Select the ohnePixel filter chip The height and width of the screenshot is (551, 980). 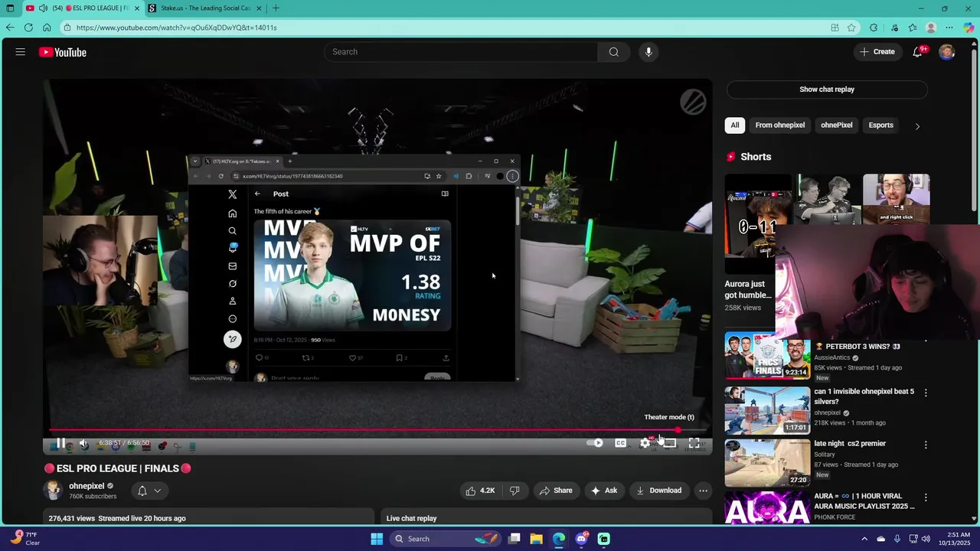point(837,126)
